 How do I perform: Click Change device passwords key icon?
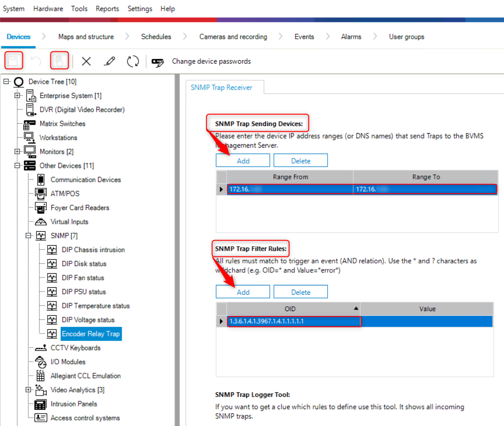click(158, 62)
